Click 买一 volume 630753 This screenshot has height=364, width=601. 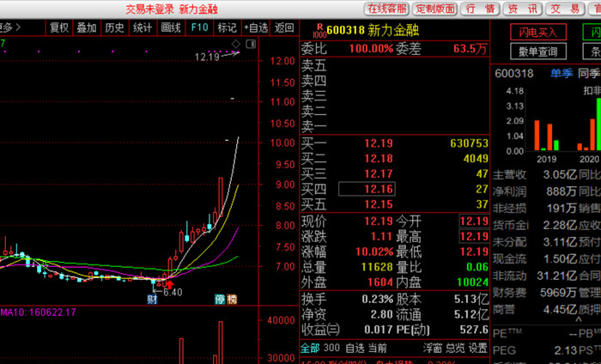(x=469, y=143)
